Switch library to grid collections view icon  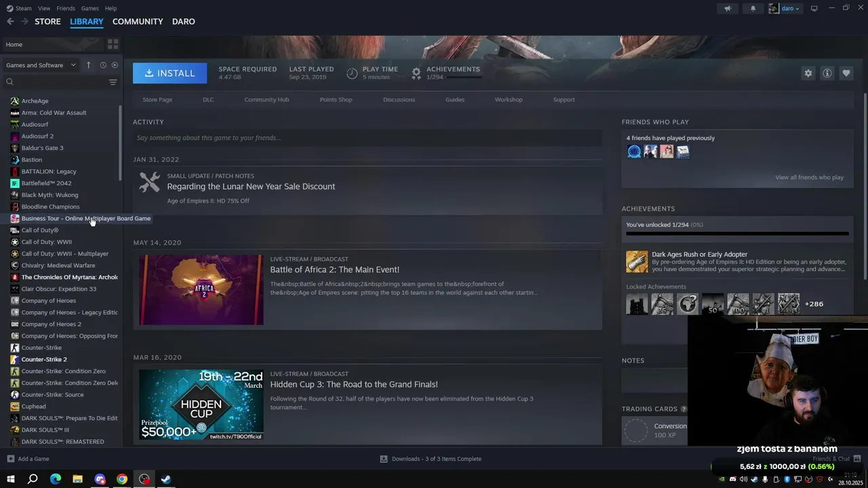[113, 44]
